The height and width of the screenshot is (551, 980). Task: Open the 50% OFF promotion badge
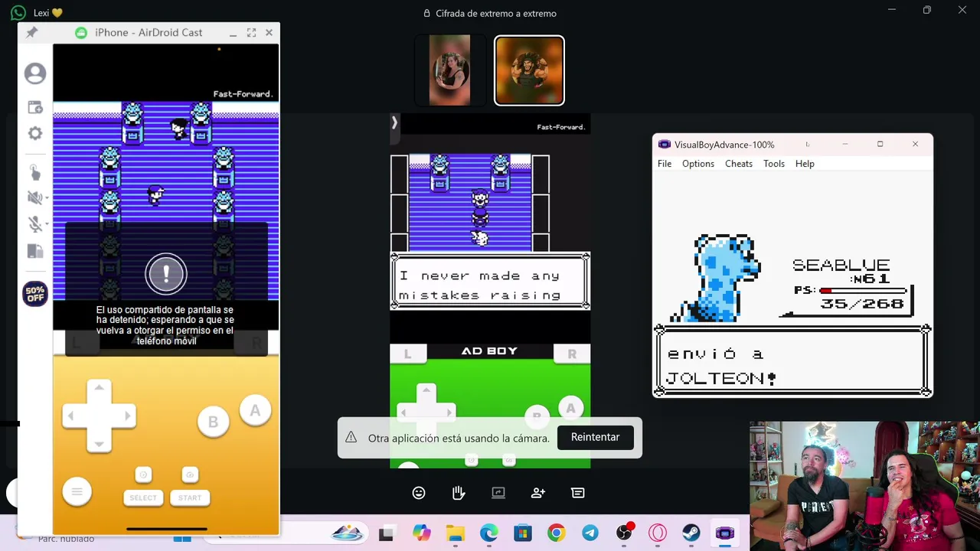[35, 294]
